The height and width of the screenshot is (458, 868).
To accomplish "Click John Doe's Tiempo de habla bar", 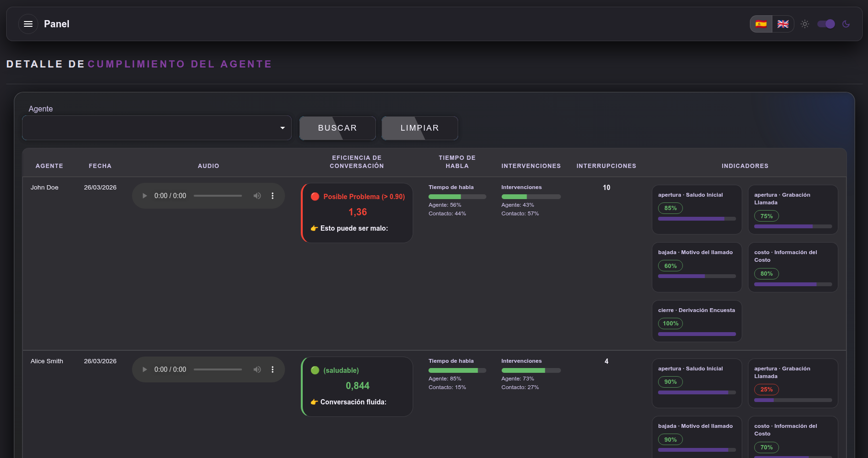I will tap(457, 197).
